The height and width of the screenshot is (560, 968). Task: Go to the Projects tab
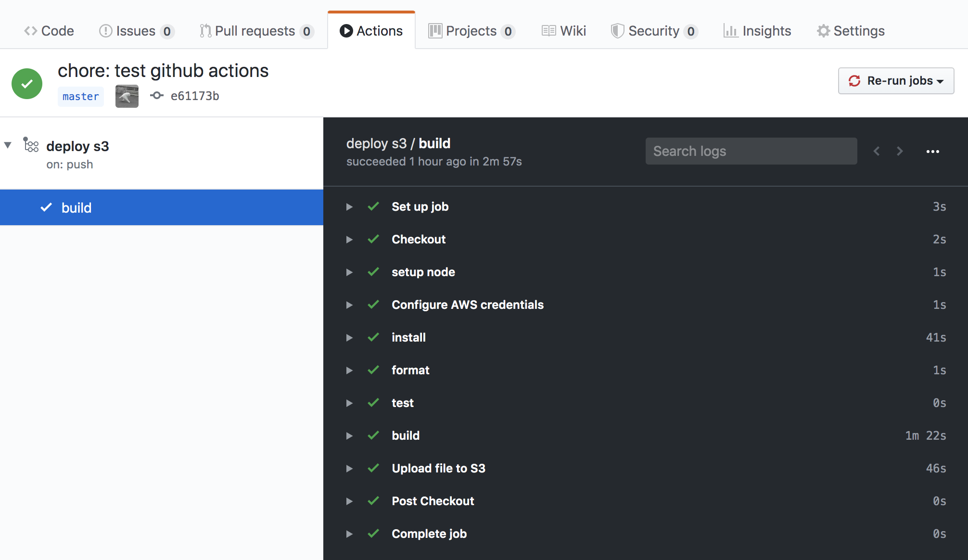471,31
